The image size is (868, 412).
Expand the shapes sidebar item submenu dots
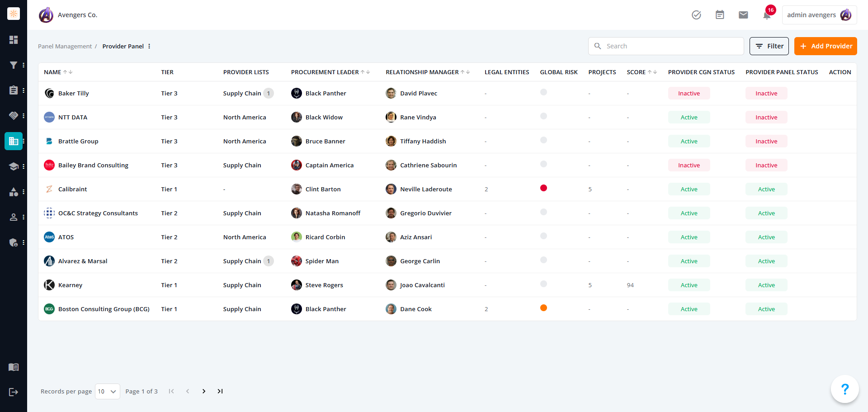(24, 192)
